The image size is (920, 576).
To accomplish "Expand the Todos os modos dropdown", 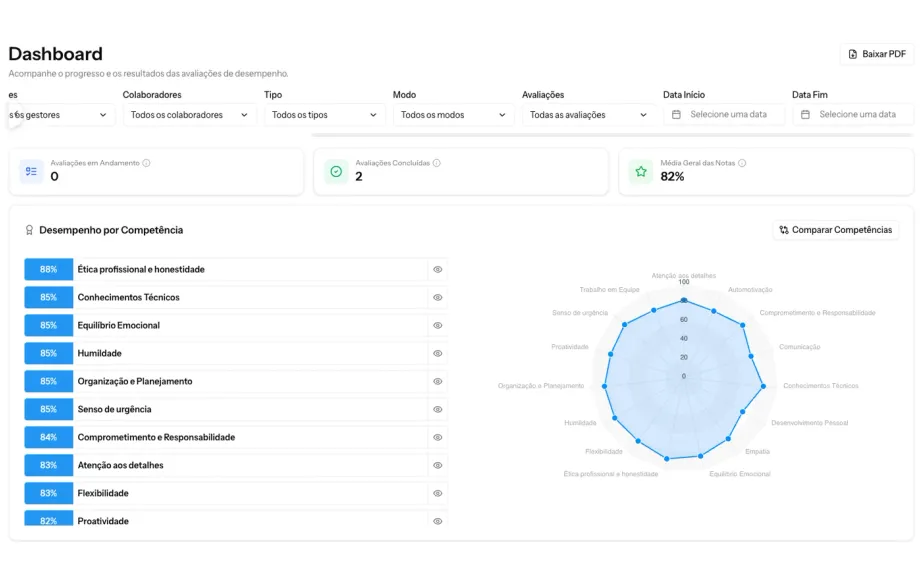I will pos(453,115).
